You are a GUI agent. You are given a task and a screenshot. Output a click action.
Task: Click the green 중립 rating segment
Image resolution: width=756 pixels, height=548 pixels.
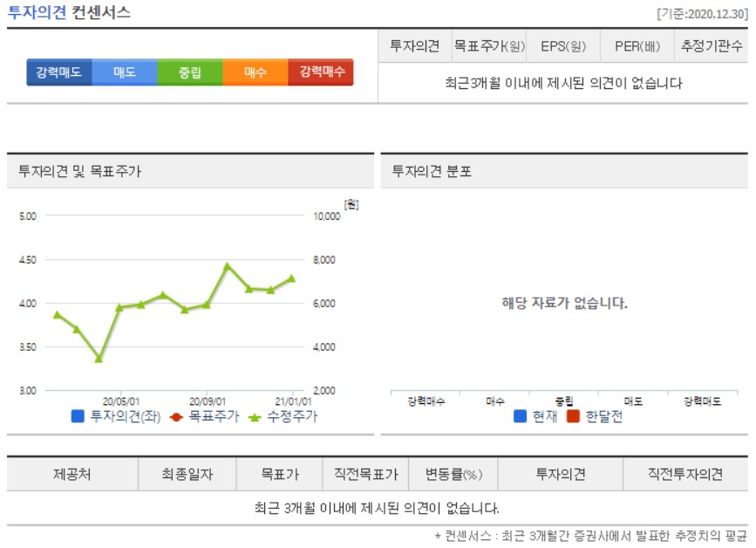coord(190,72)
